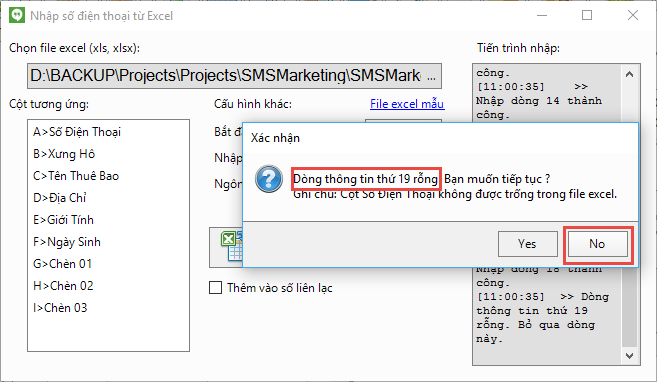Click the Excel import icon button
The height and width of the screenshot is (382, 657).
coord(226,247)
